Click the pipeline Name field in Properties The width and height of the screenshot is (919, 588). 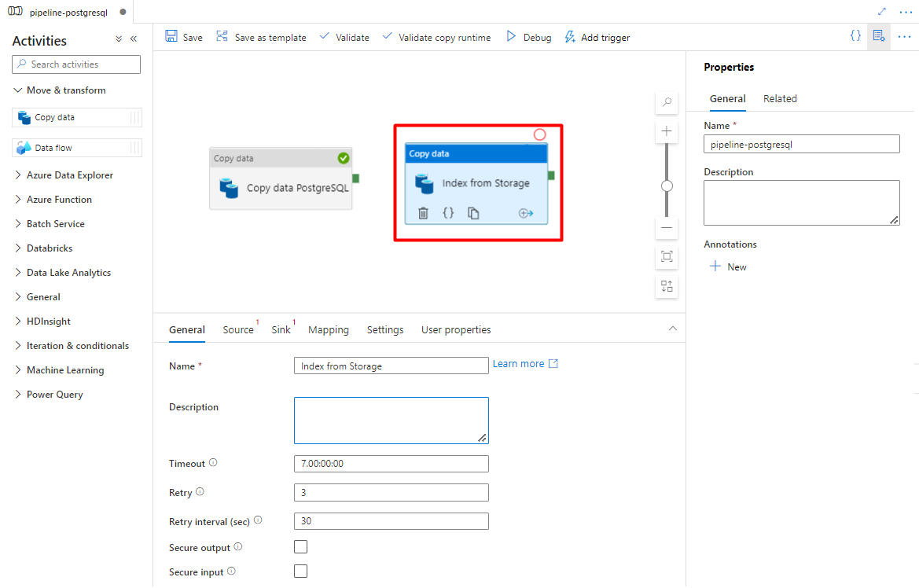[801, 144]
